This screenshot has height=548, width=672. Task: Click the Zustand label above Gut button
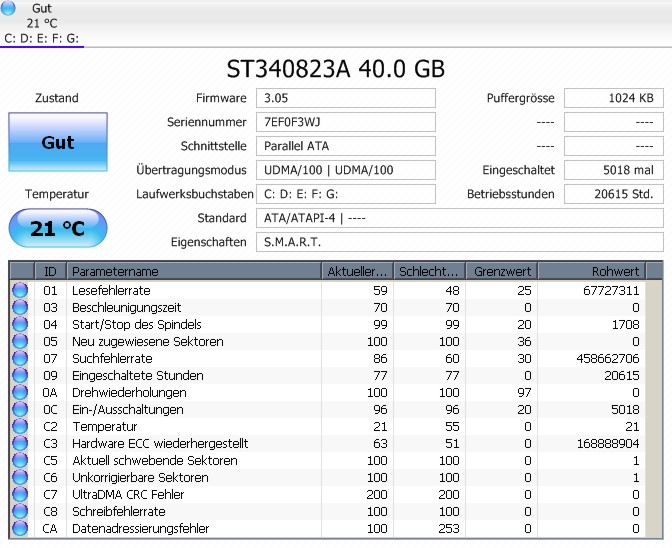coord(57,98)
